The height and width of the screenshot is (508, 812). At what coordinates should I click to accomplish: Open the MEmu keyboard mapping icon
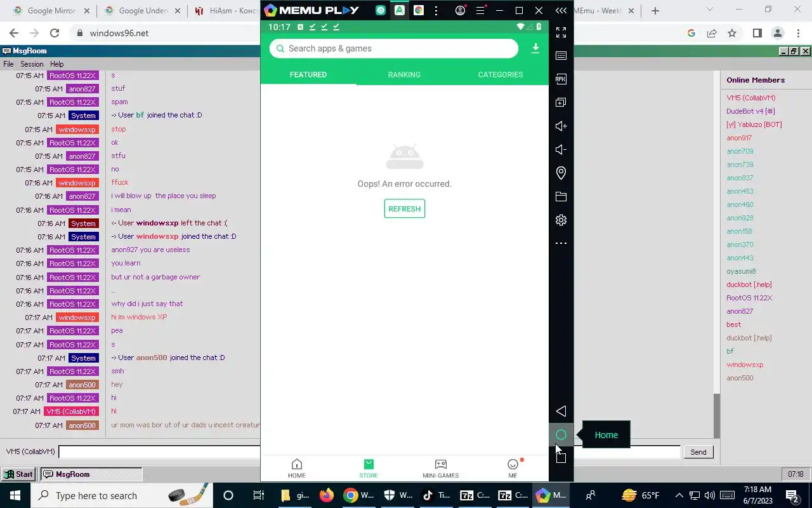coord(561,55)
